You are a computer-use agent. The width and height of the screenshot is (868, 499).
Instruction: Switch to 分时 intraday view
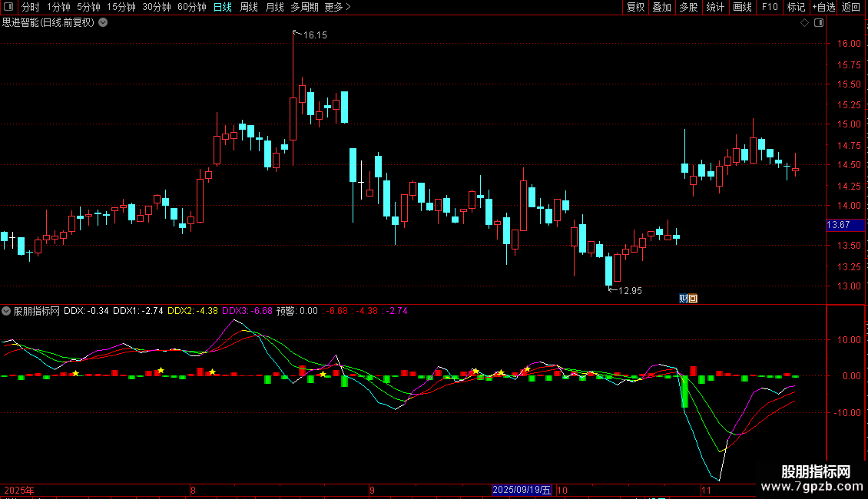(31, 7)
